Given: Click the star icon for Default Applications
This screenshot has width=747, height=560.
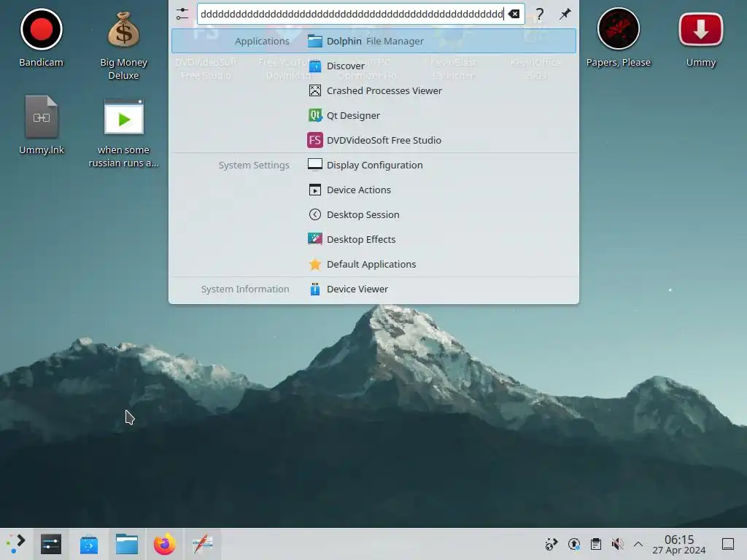Looking at the screenshot, I should click(x=315, y=264).
